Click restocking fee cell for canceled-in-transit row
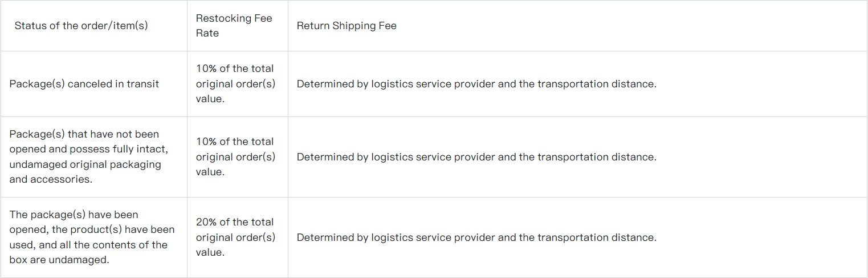868x278 pixels. (x=235, y=84)
